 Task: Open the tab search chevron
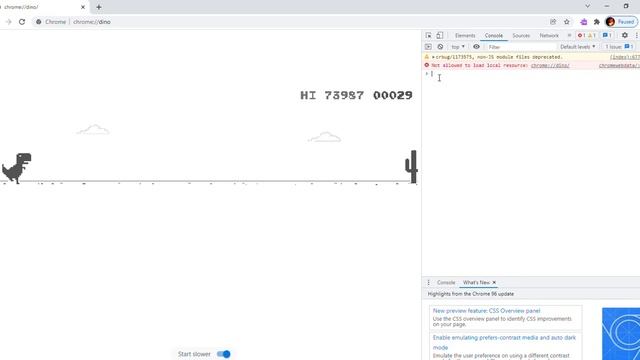coord(587,6)
